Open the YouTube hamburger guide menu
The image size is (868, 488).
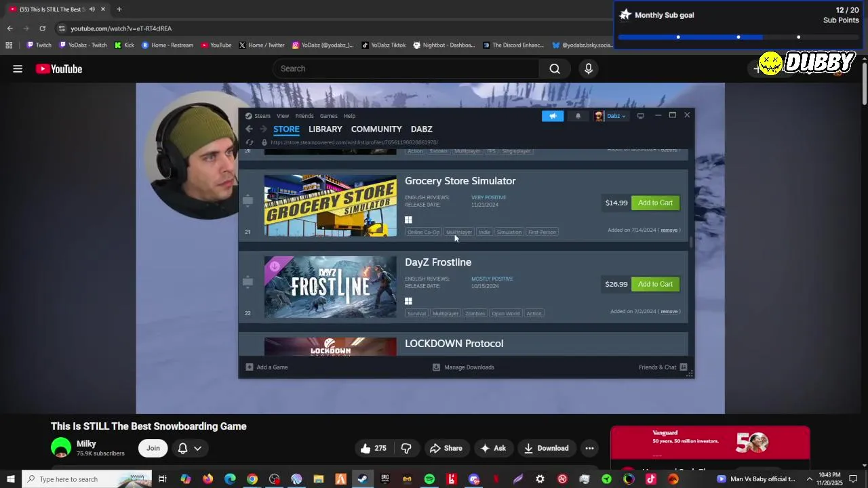pos(18,68)
